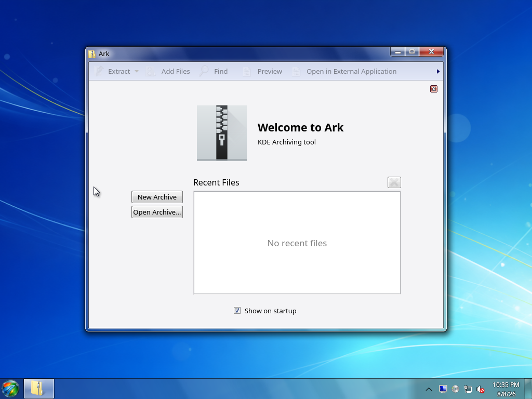The image size is (532, 399).
Task: Open the Extract dropdown arrow
Action: (137, 71)
